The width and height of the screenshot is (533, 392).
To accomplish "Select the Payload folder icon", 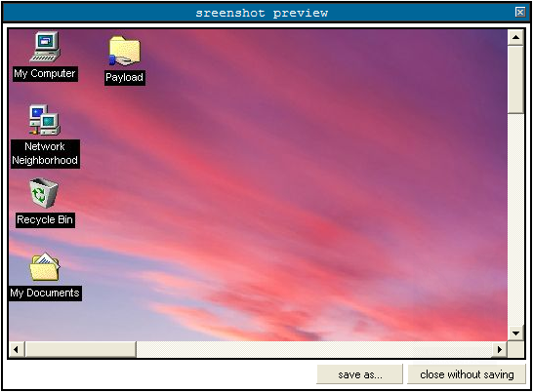I will pyautogui.click(x=124, y=51).
